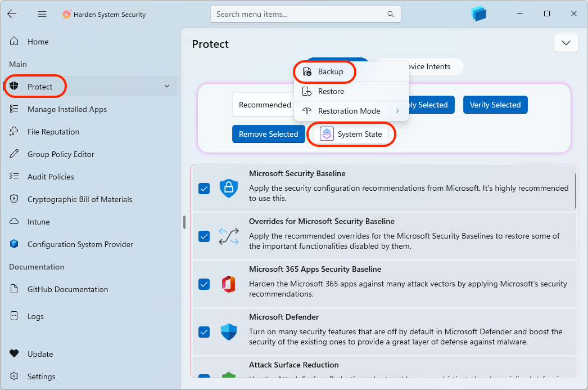Click the back arrow icon
The height and width of the screenshot is (390, 588).
coord(12,14)
